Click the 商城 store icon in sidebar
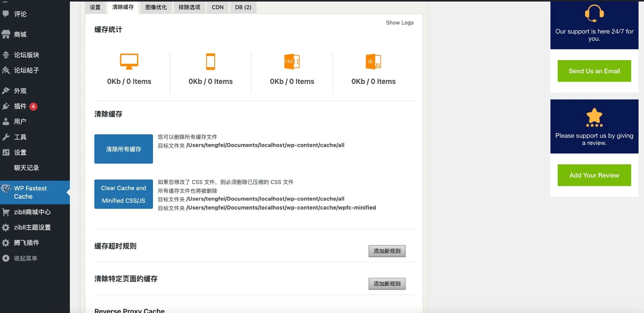This screenshot has height=313, width=644. (x=6, y=34)
